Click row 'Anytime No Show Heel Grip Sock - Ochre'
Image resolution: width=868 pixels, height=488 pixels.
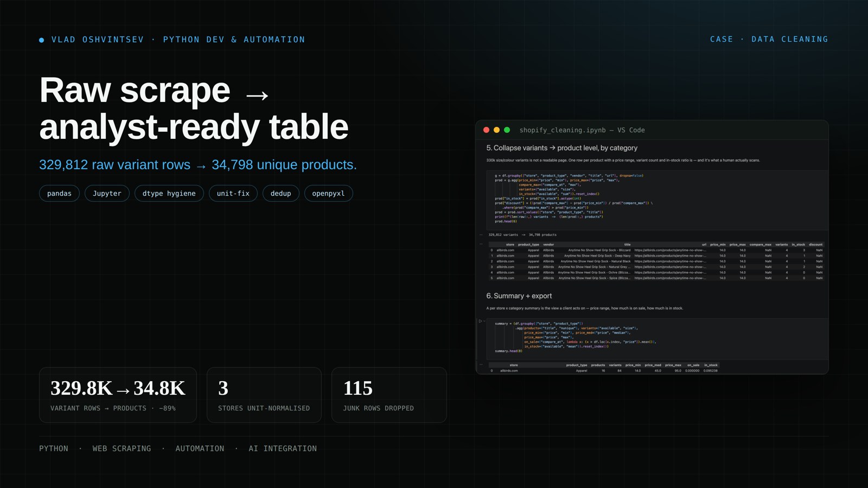tap(656, 272)
